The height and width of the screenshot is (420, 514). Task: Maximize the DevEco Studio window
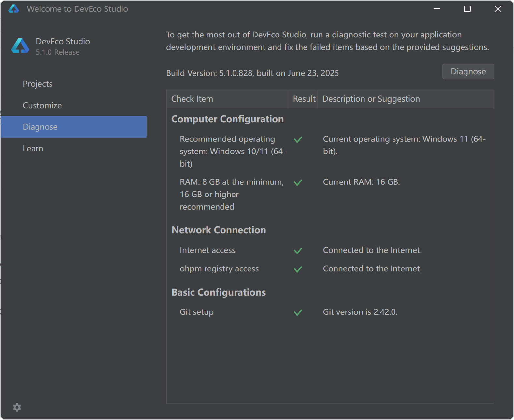point(467,9)
